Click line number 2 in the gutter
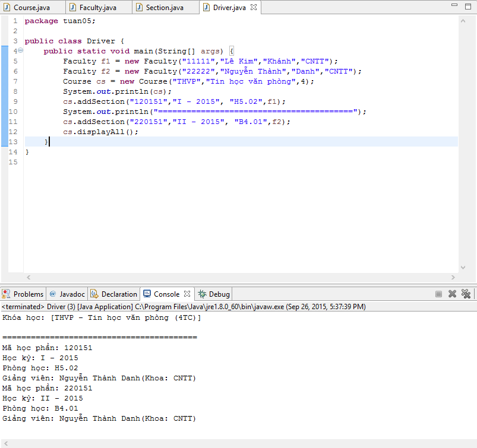Image resolution: width=477 pixels, height=448 pixels. (x=15, y=31)
